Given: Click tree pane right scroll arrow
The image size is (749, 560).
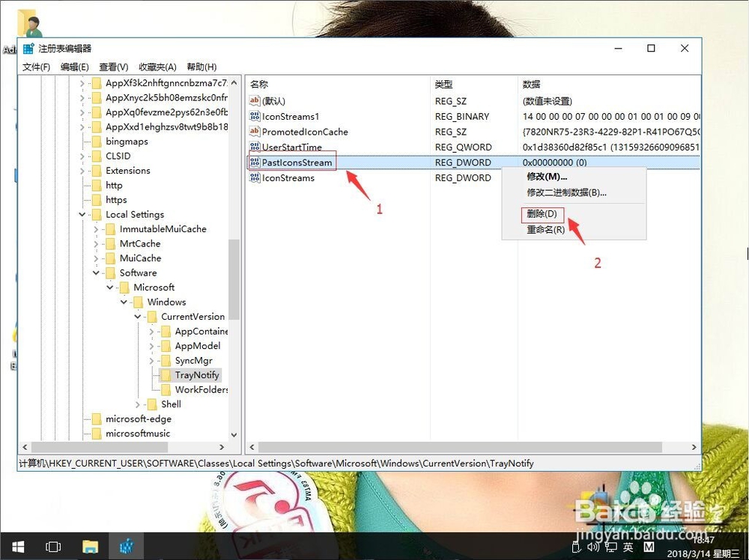Looking at the screenshot, I should (222, 448).
